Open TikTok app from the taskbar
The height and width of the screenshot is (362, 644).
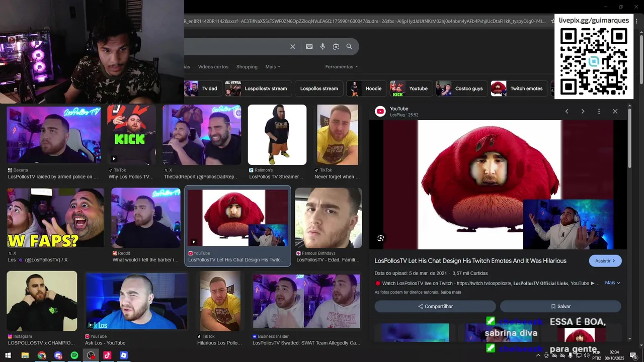(107, 355)
